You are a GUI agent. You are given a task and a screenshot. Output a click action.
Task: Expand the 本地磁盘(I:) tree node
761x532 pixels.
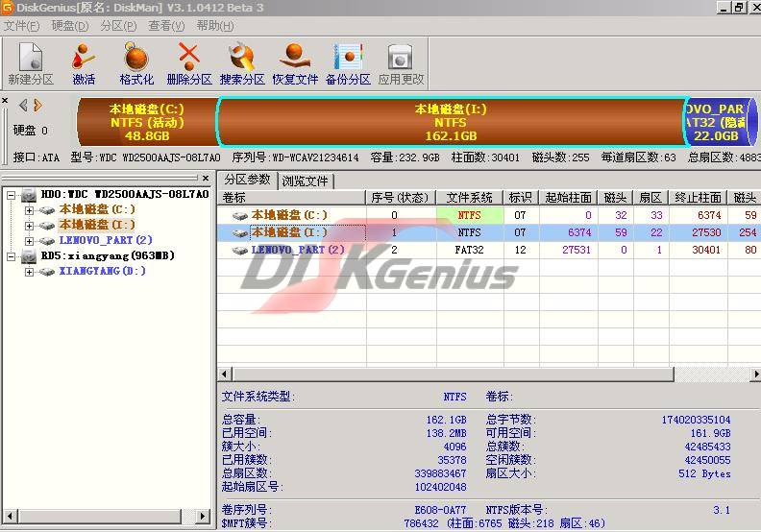29,226
